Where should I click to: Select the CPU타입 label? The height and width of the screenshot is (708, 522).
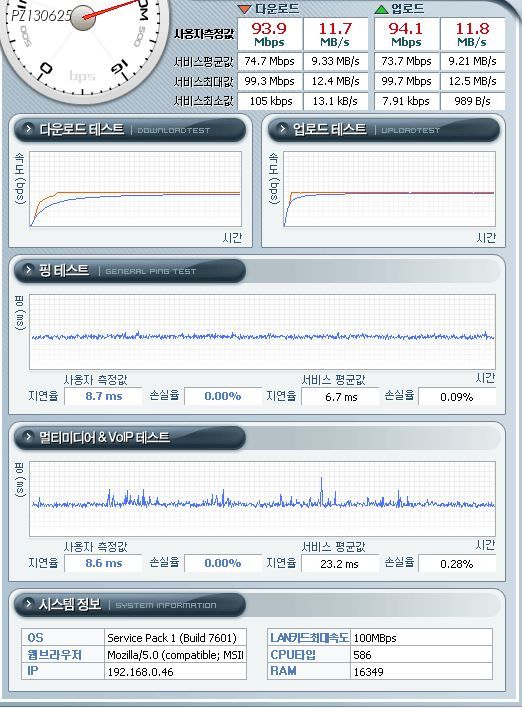[293, 654]
